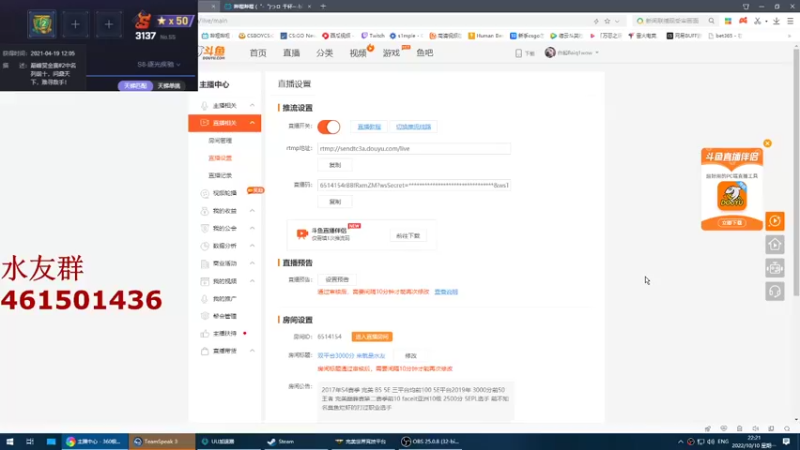800x450 pixels.
Task: Select the 天梯单排 tab in overlay
Action: click(x=168, y=86)
